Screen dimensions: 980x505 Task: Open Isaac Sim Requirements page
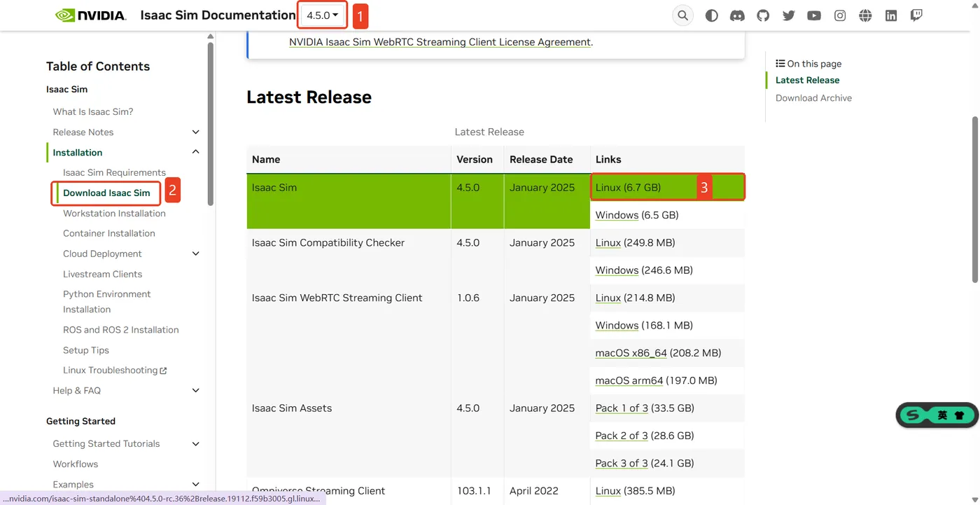coord(114,172)
